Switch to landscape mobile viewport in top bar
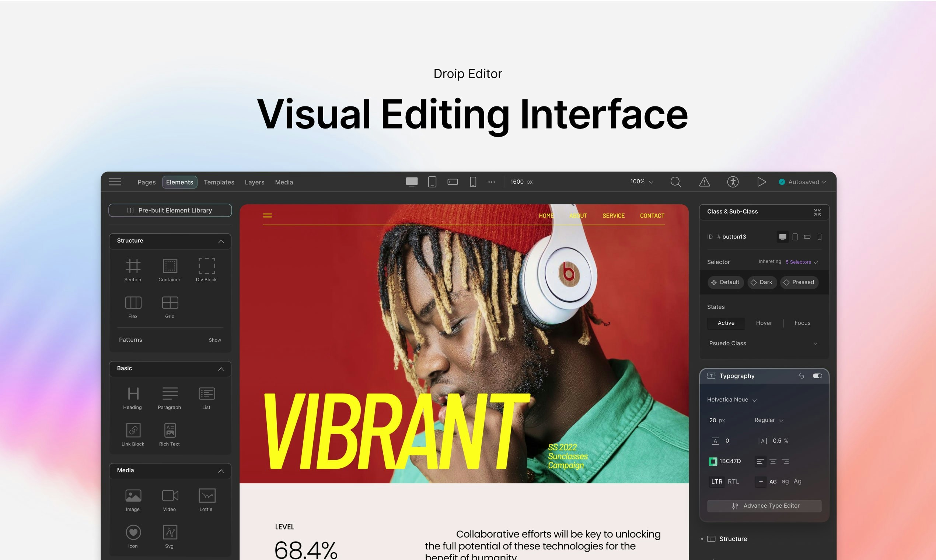936x560 pixels. [x=453, y=182]
